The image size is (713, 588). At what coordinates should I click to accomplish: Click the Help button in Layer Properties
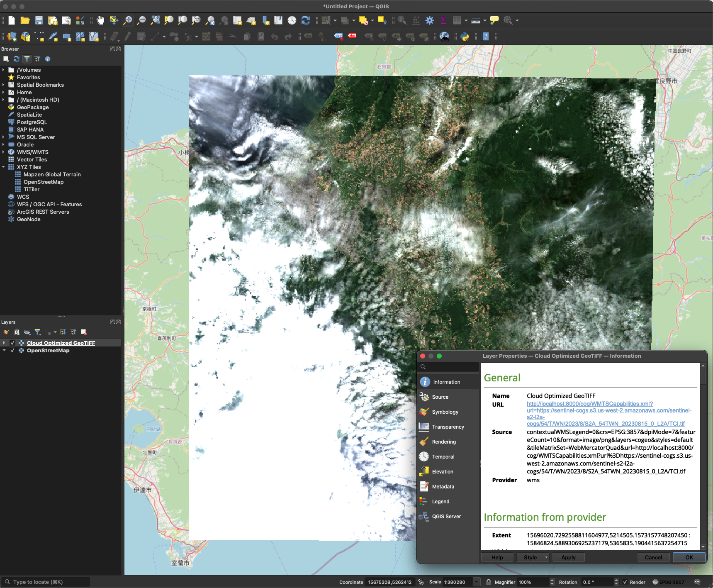497,558
